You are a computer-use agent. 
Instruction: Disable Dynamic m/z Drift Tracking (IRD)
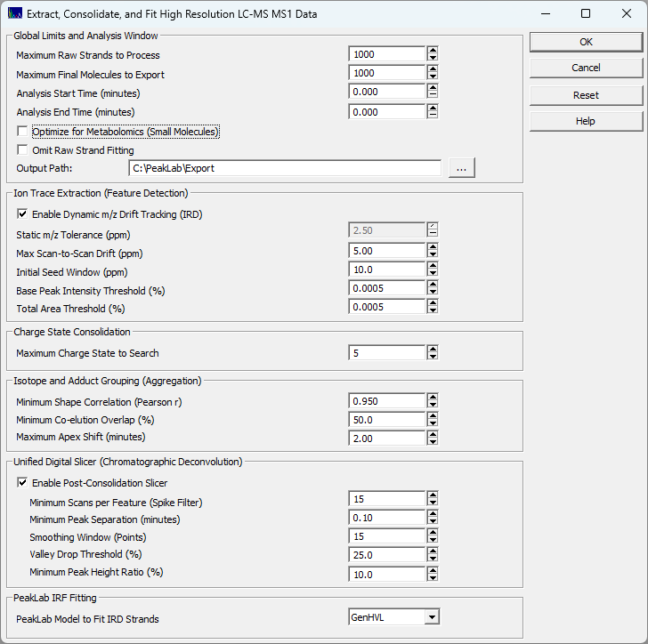22,213
